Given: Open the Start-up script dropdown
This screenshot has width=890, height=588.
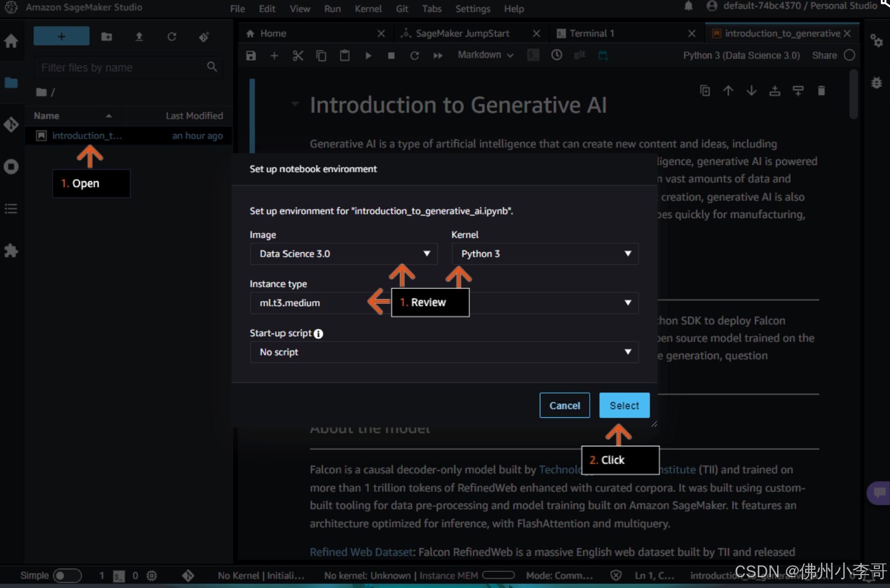Looking at the screenshot, I should (444, 352).
